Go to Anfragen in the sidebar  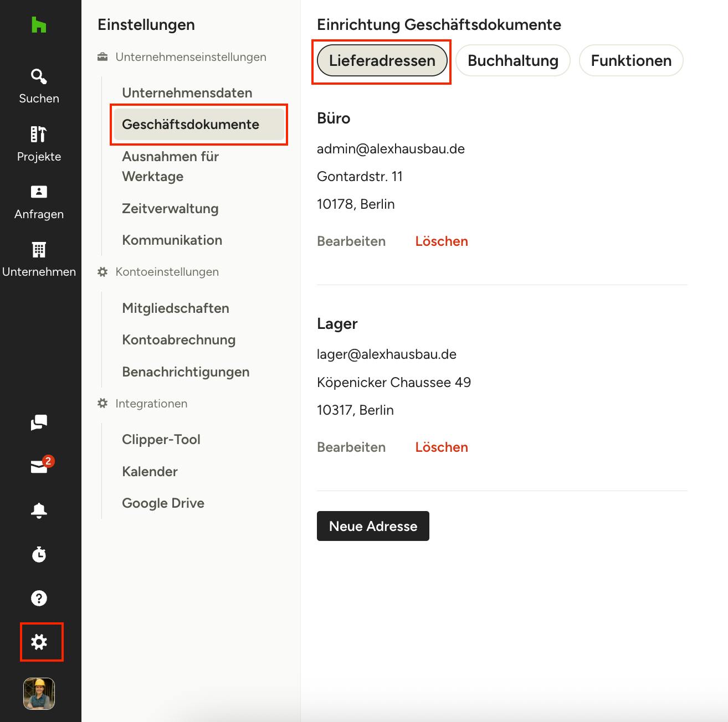tap(39, 203)
